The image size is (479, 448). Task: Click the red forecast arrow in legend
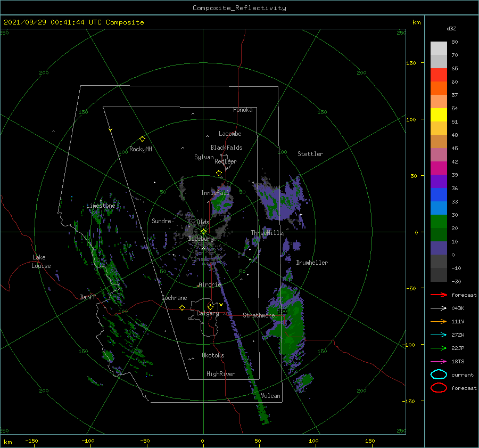(x=439, y=295)
